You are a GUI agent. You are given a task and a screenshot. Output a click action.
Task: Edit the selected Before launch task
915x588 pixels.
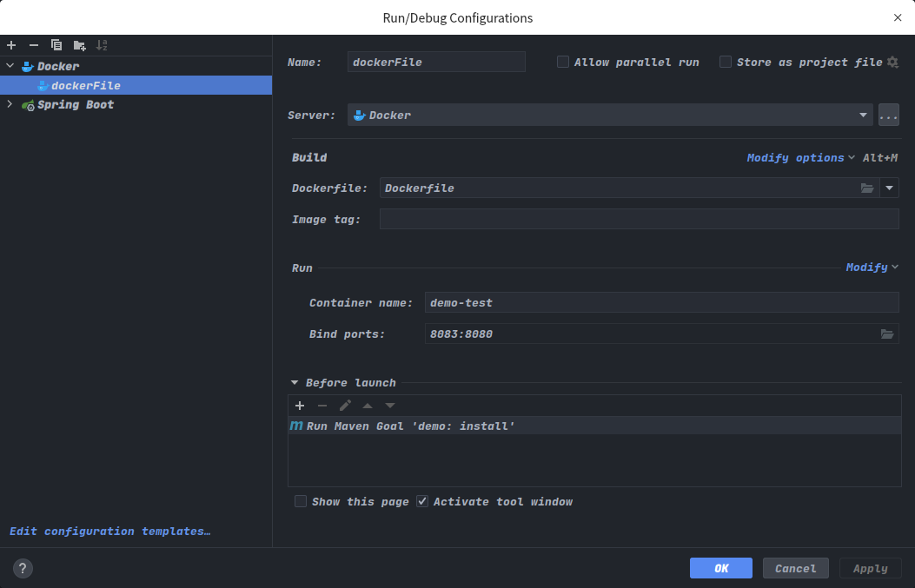pos(345,406)
